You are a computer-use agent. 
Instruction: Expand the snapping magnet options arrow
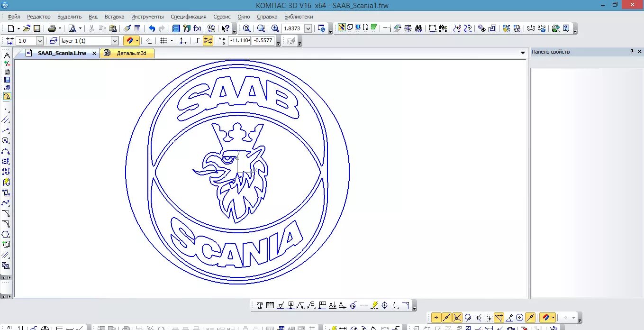137,41
